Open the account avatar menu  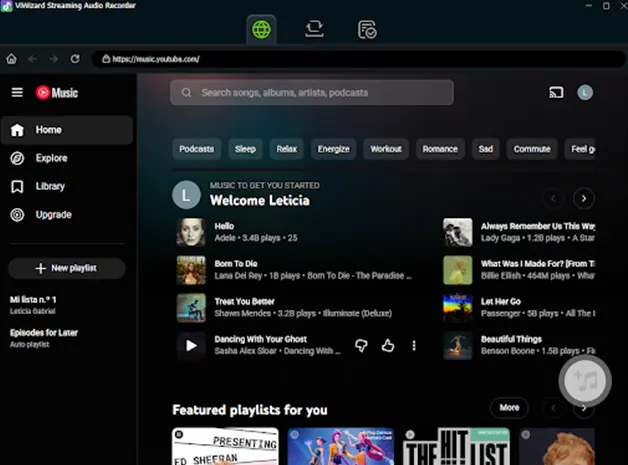click(585, 93)
